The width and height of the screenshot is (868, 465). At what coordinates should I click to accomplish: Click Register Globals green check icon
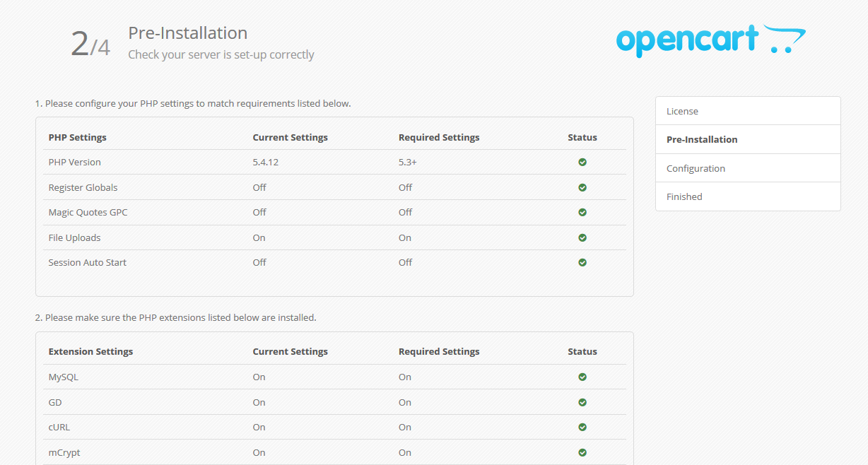pyautogui.click(x=582, y=187)
